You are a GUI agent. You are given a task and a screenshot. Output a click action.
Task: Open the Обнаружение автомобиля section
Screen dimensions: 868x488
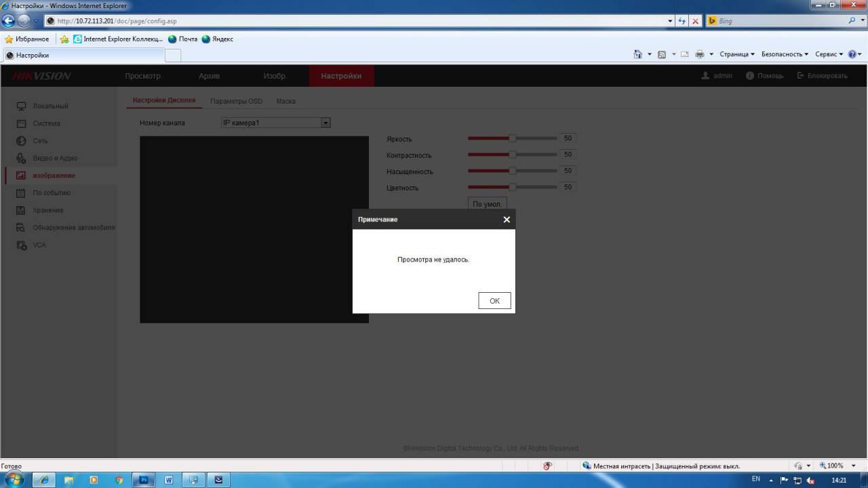coord(73,228)
